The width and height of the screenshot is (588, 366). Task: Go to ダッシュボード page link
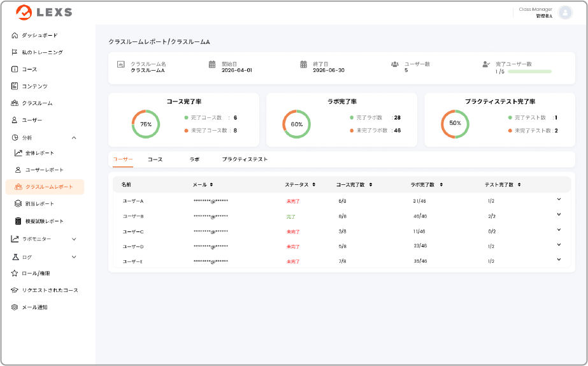coord(39,35)
